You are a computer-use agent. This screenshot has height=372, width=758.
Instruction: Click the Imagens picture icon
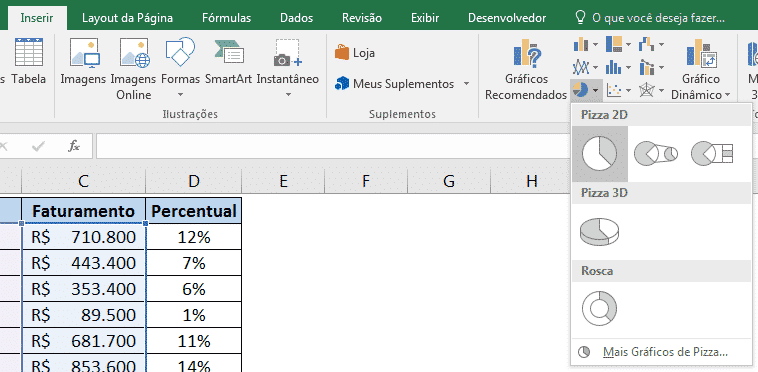[84, 52]
